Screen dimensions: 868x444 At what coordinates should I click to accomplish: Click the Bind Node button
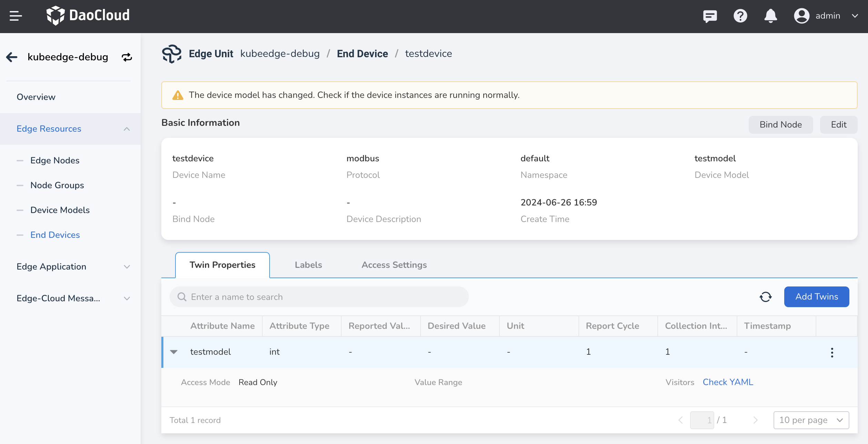point(780,125)
